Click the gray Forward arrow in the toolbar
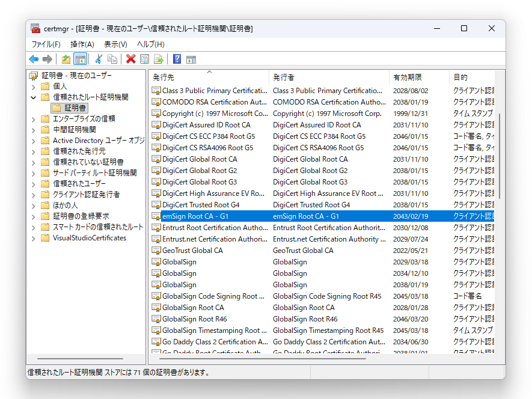This screenshot has height=399, width=532. click(x=47, y=59)
